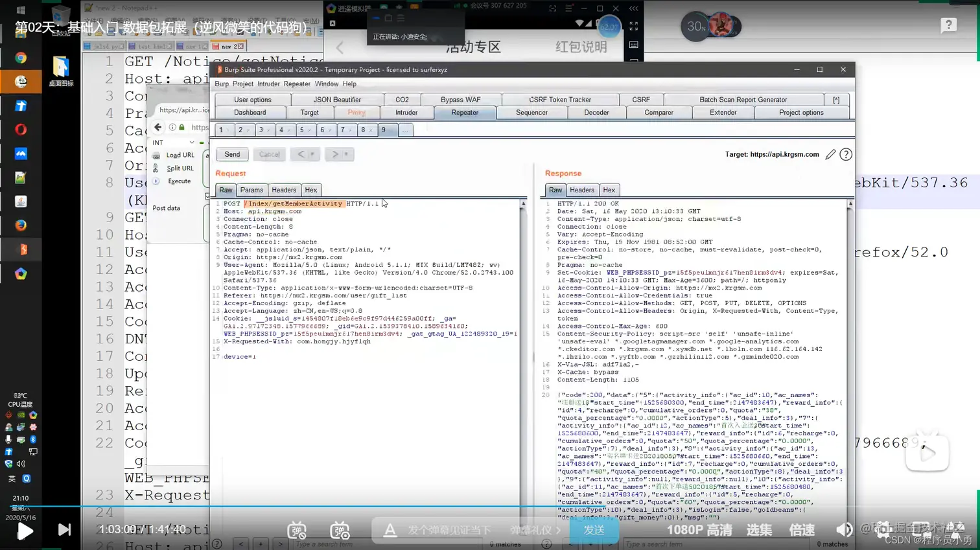Show request Headers view

284,190
